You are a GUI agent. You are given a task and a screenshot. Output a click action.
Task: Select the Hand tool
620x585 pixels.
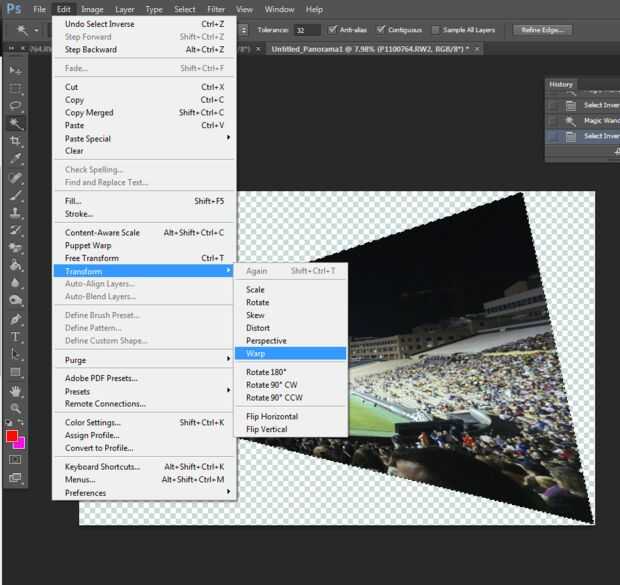(x=15, y=391)
